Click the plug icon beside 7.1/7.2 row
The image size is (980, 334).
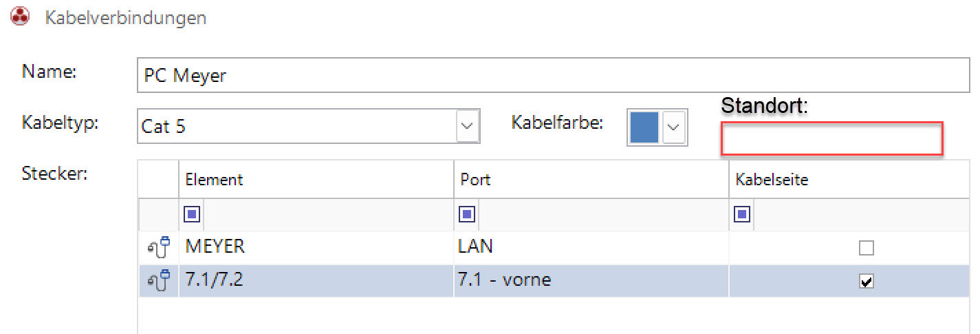click(159, 281)
